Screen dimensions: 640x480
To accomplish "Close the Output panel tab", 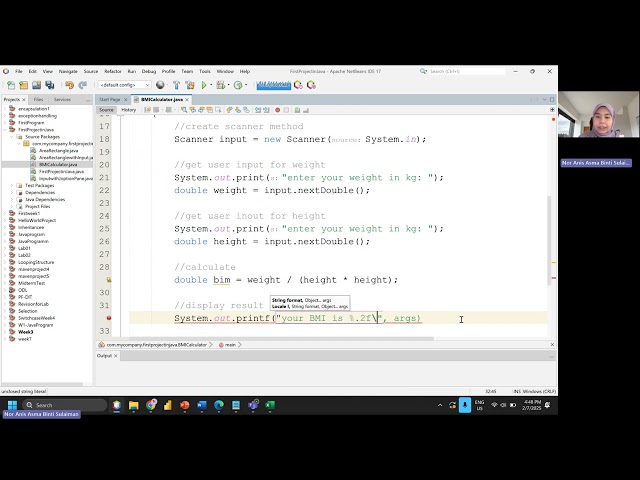I will coord(116,356).
